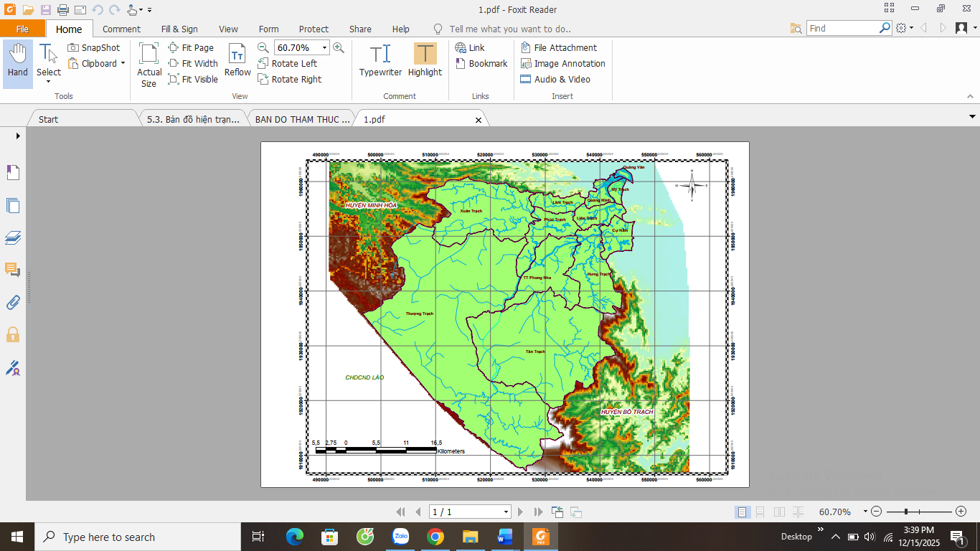Enable single page view mode

point(742,512)
